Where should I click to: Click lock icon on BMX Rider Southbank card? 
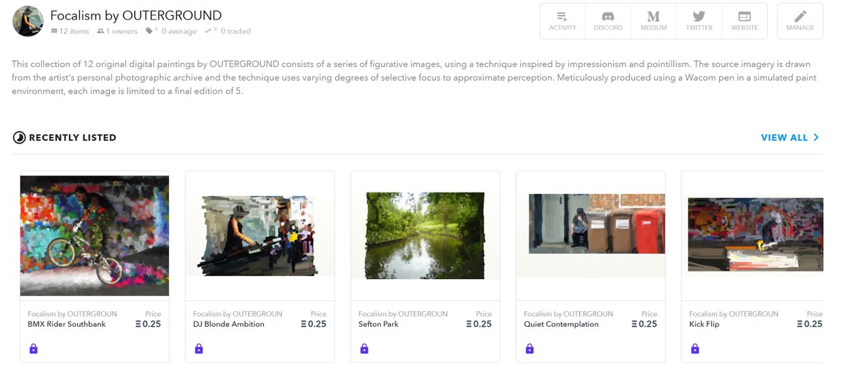33,349
